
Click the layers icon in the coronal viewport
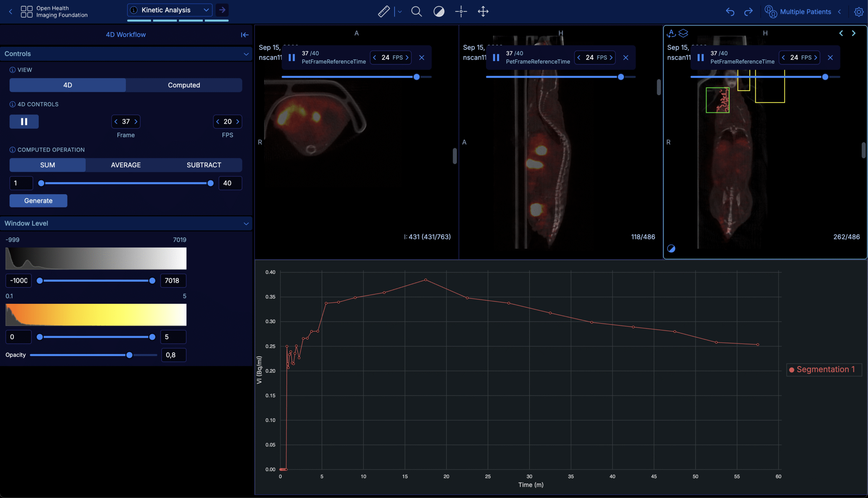tap(684, 33)
